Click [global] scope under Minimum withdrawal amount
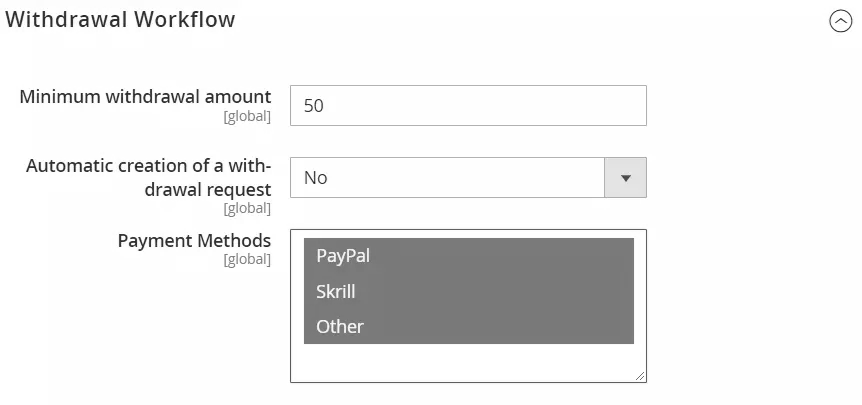The image size is (862, 405). [247, 116]
